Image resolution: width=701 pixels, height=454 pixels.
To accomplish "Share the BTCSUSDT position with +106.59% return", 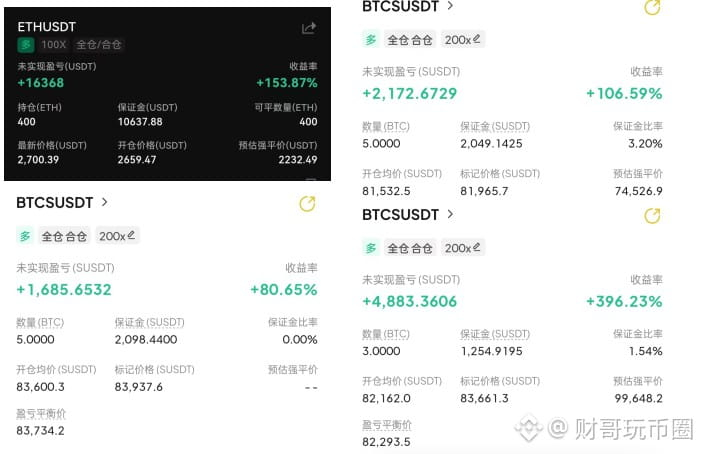I will (652, 7).
